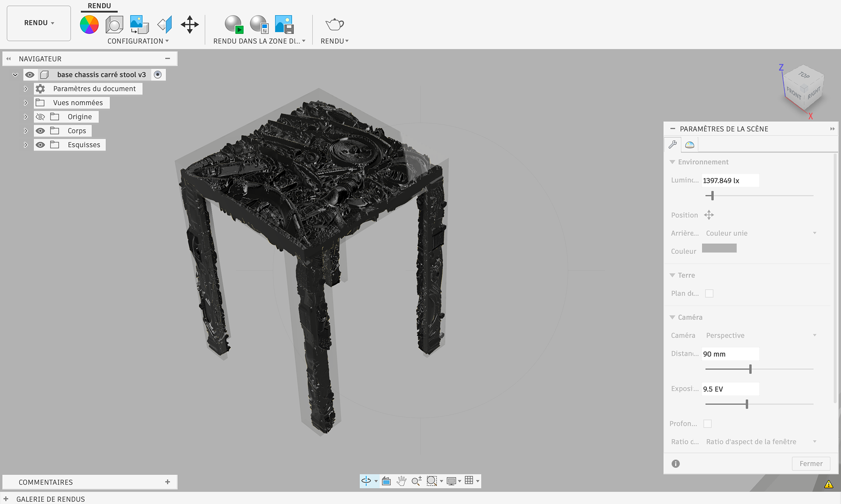Select the Pan hand tool

pos(401,481)
